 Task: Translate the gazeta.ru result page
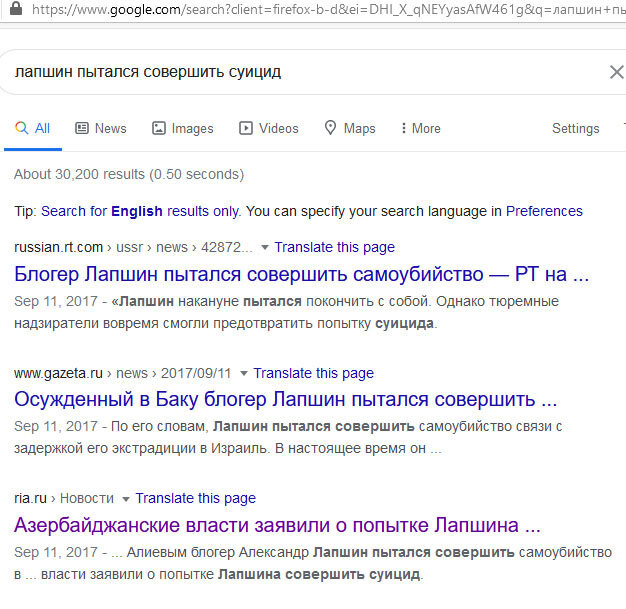[313, 373]
